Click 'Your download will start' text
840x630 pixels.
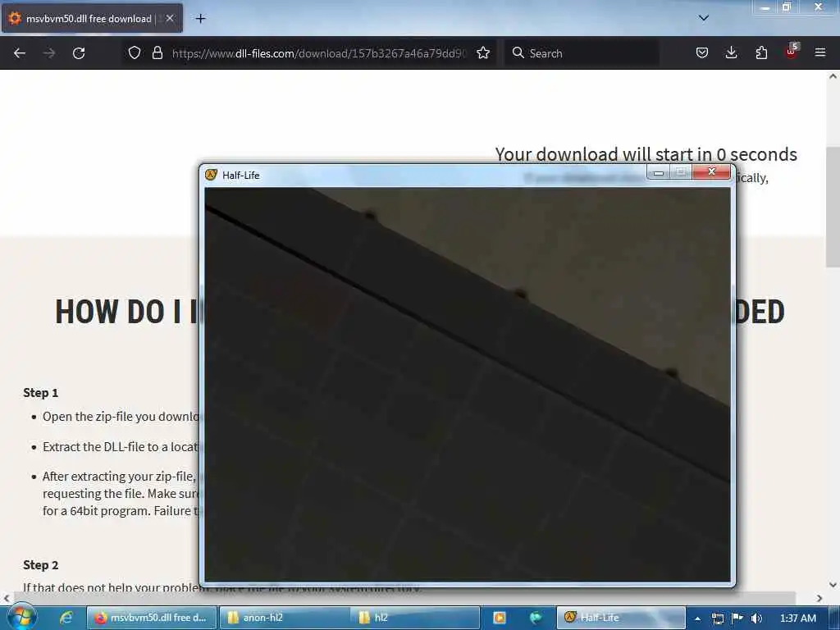646,154
